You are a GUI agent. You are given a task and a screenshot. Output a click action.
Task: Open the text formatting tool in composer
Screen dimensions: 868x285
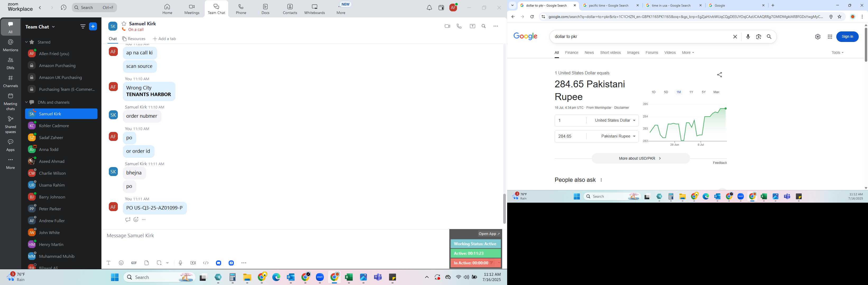point(109,263)
